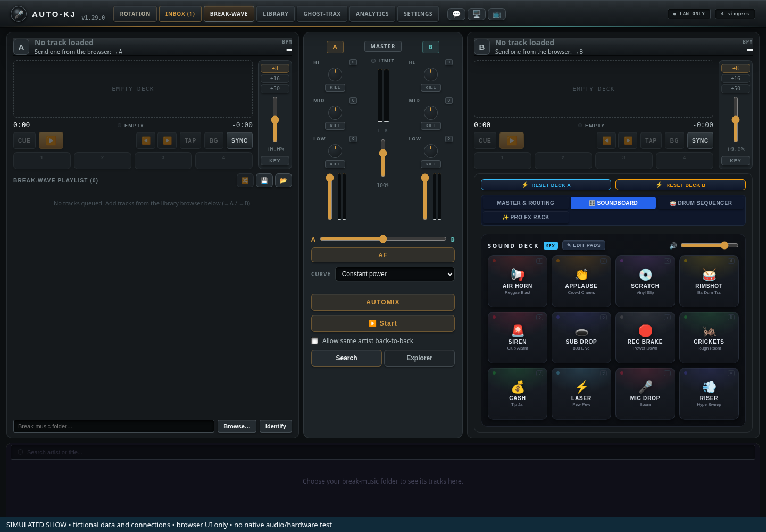Open the SETTINGS tab
The width and height of the screenshot is (766, 532).
[x=418, y=14]
